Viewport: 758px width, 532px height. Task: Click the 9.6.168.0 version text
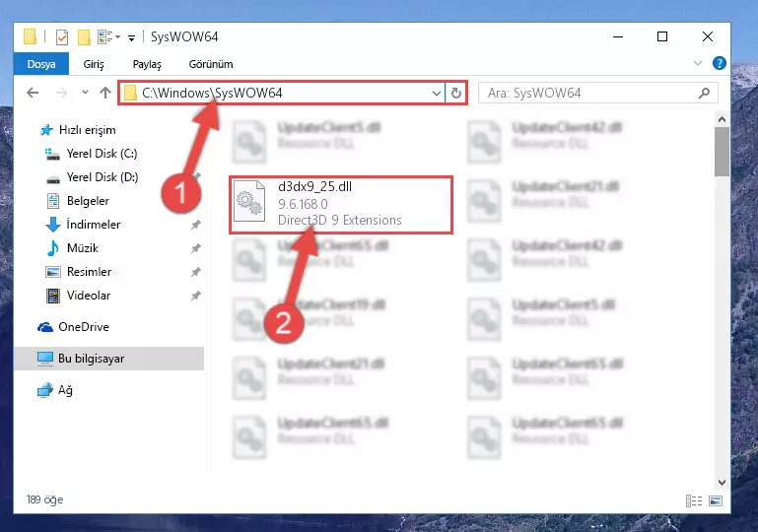pyautogui.click(x=303, y=204)
